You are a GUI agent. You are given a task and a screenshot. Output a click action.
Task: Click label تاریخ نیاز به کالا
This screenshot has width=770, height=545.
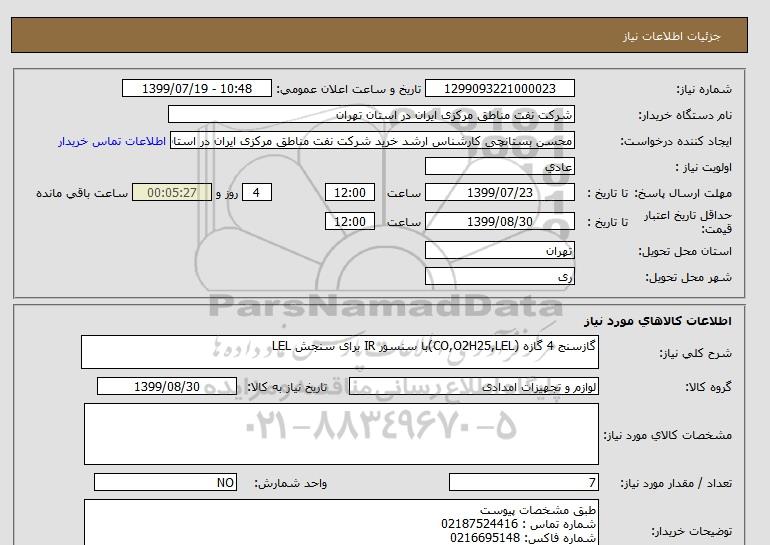click(x=287, y=387)
